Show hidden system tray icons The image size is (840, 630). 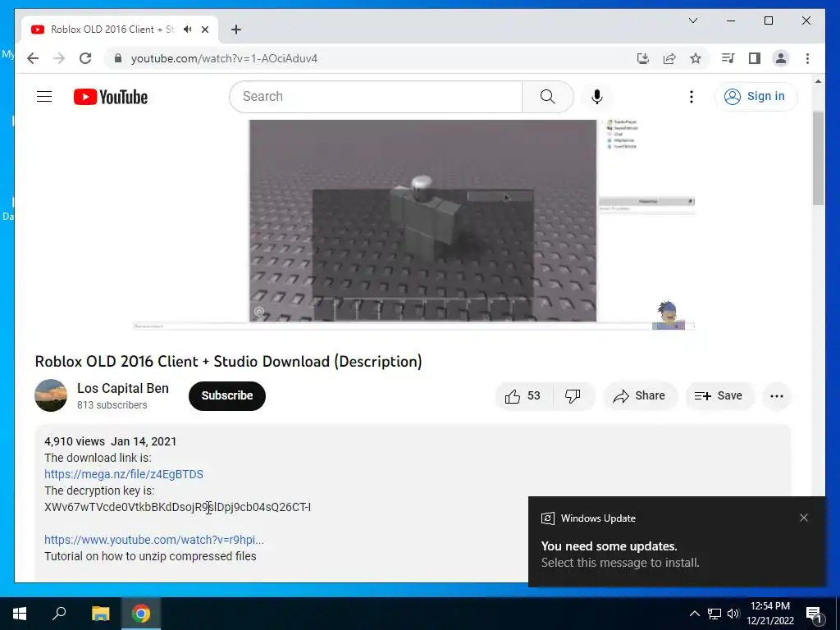click(x=694, y=614)
